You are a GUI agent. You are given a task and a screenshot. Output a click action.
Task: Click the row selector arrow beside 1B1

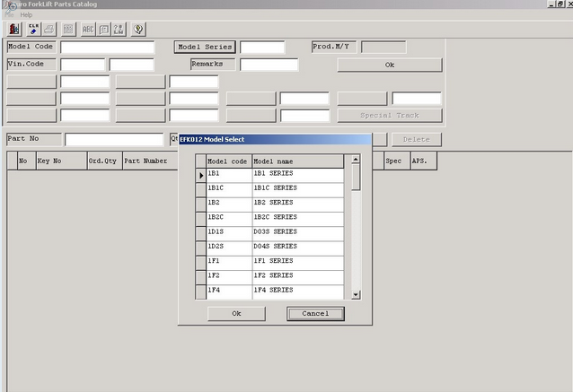tap(200, 176)
